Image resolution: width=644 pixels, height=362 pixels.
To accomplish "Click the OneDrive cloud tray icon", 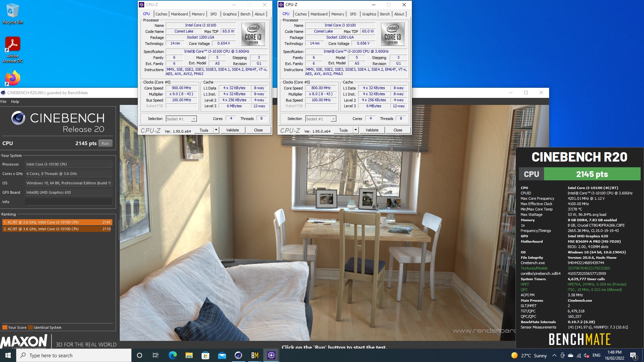I will tap(571, 355).
